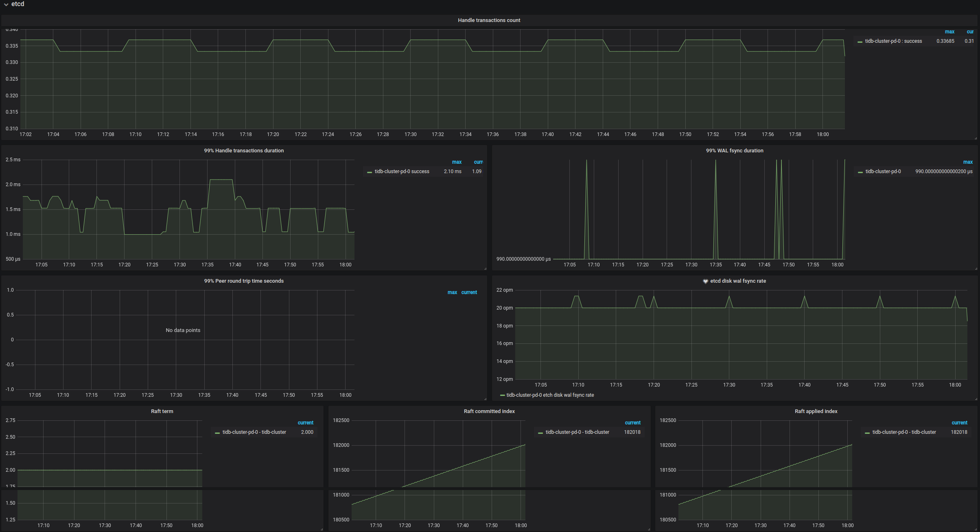This screenshot has width=980, height=532.
Task: Click the legend color marker in Raft applied index
Action: [867, 432]
